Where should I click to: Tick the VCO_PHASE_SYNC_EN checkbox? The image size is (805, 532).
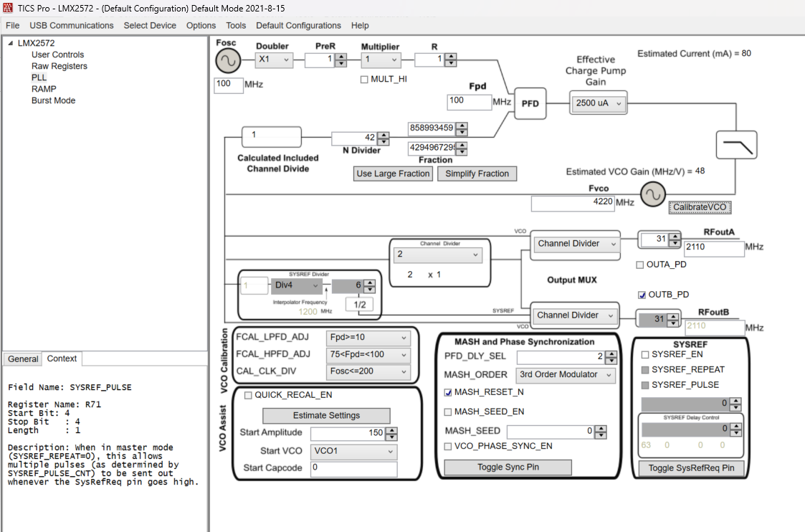[x=448, y=446]
